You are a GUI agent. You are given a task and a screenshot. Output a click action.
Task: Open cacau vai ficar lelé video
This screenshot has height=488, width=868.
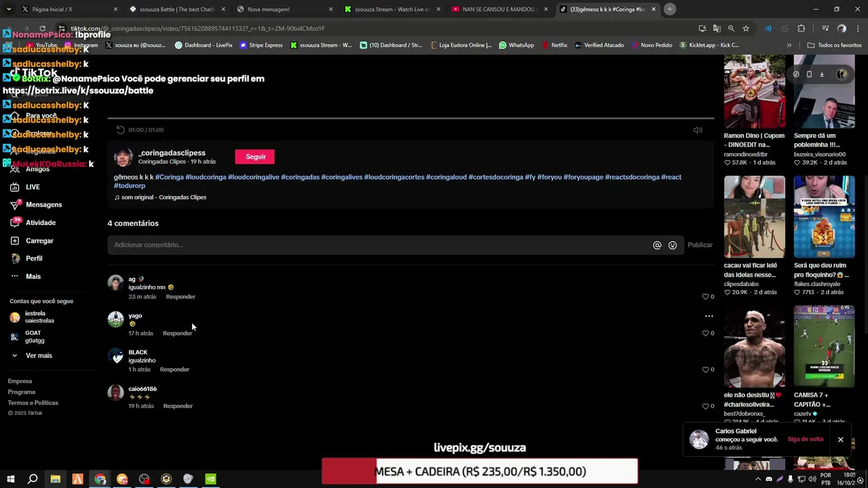pos(754,217)
